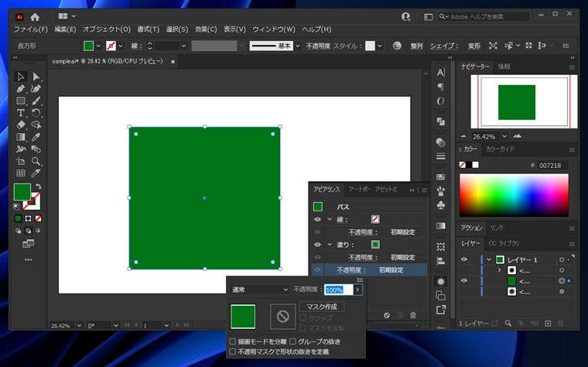Switch to the リンク tab
The height and width of the screenshot is (367, 588).
click(x=497, y=228)
